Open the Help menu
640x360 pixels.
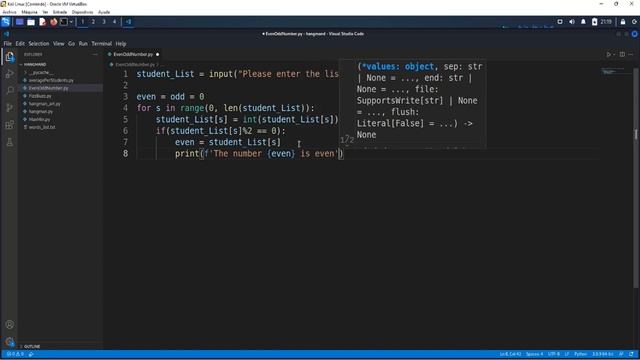(121, 44)
